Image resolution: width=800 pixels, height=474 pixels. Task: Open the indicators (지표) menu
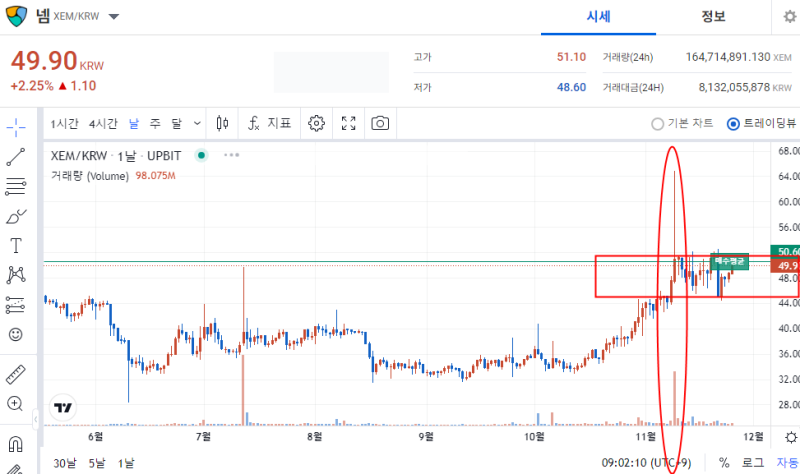(x=269, y=123)
